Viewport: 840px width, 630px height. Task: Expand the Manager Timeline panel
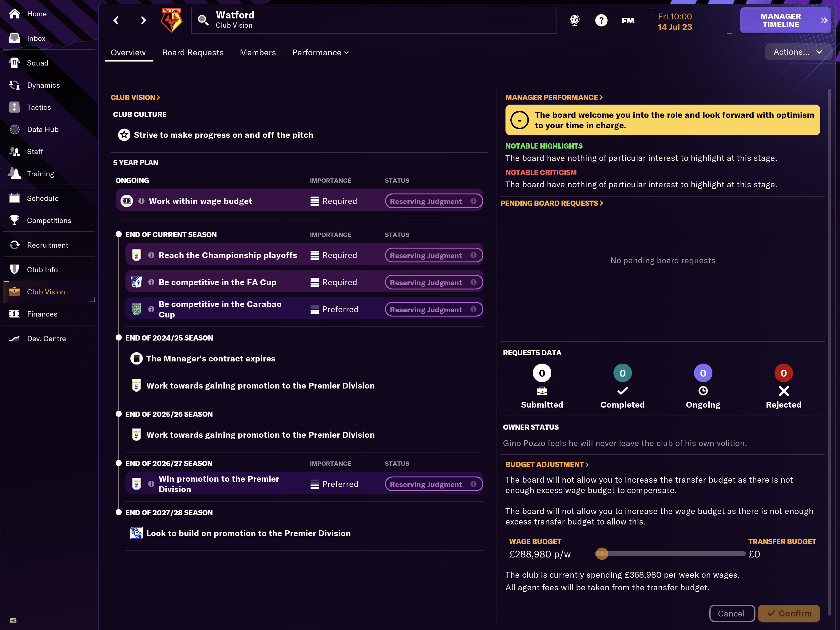[785, 21]
